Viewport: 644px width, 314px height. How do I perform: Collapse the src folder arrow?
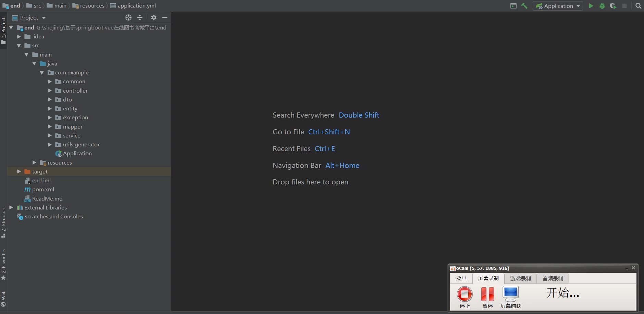coord(19,45)
